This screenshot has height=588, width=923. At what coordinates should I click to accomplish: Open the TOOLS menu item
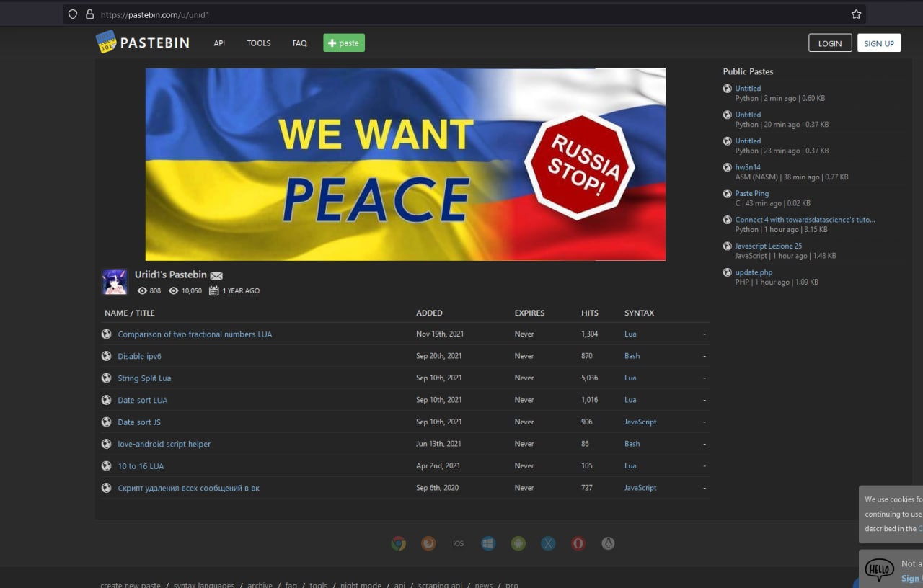[259, 43]
